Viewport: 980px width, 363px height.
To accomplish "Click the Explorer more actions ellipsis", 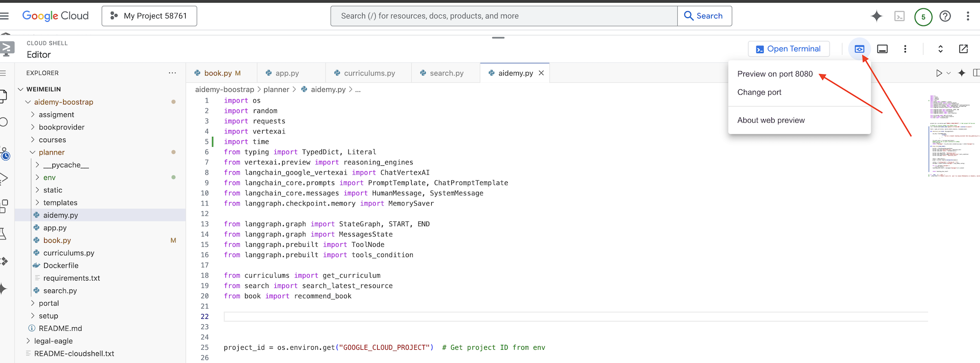I will (x=172, y=73).
